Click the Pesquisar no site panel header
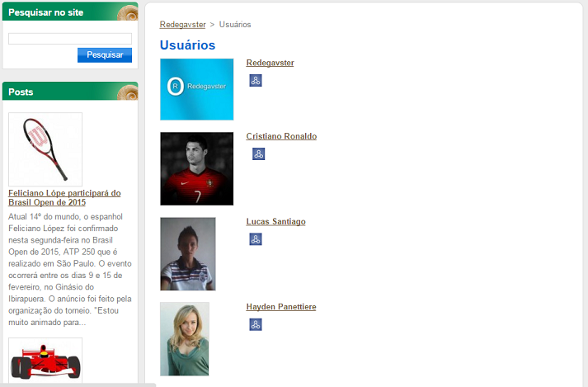 pos(70,12)
